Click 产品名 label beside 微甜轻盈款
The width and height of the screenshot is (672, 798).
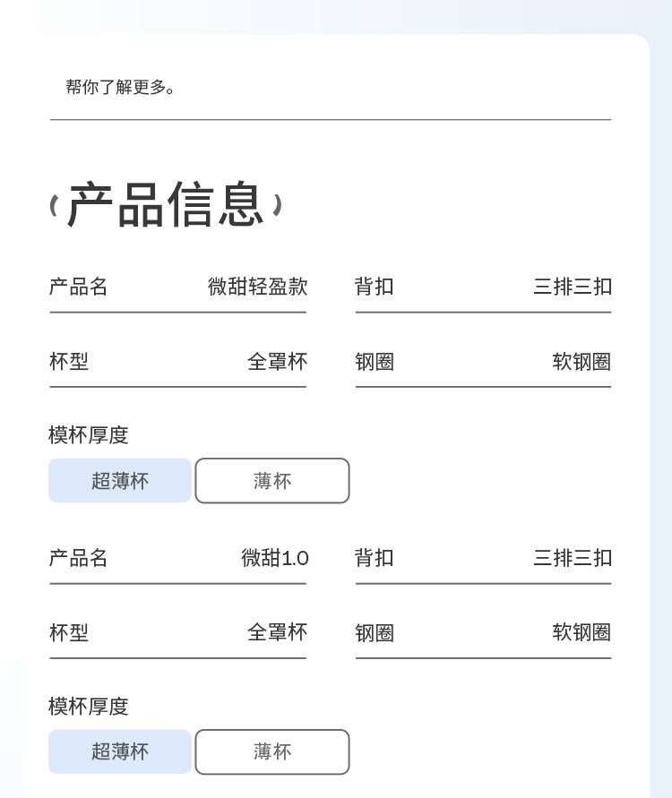click(x=79, y=287)
